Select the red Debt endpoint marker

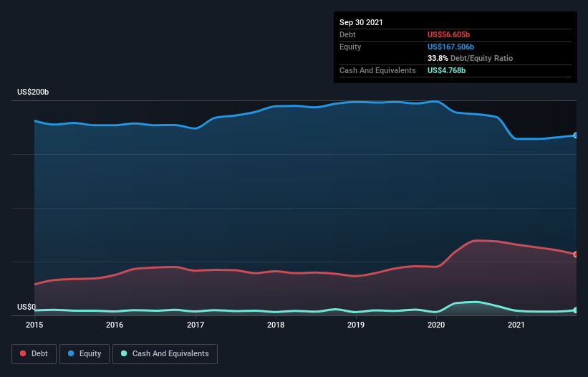pyautogui.click(x=576, y=254)
